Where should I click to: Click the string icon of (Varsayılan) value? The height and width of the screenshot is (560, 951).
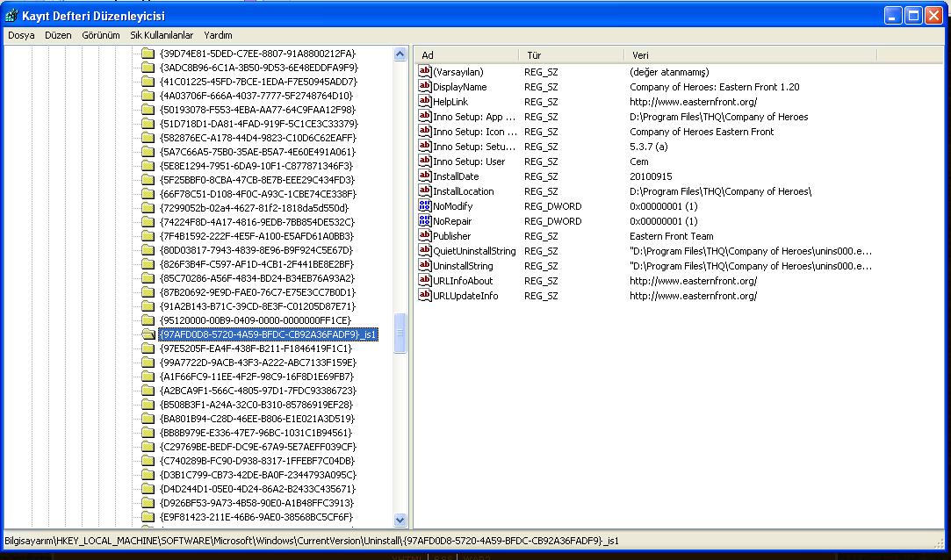tap(424, 71)
